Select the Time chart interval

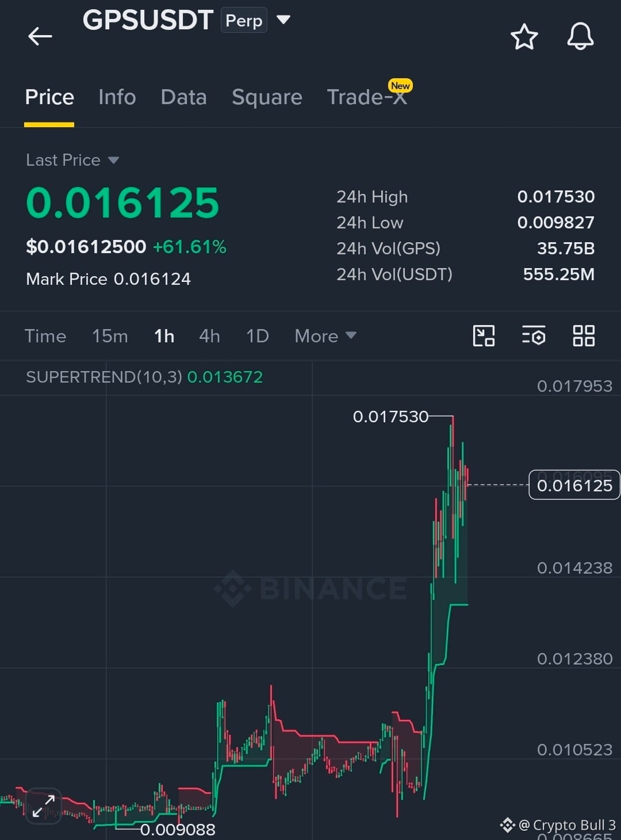click(x=45, y=336)
